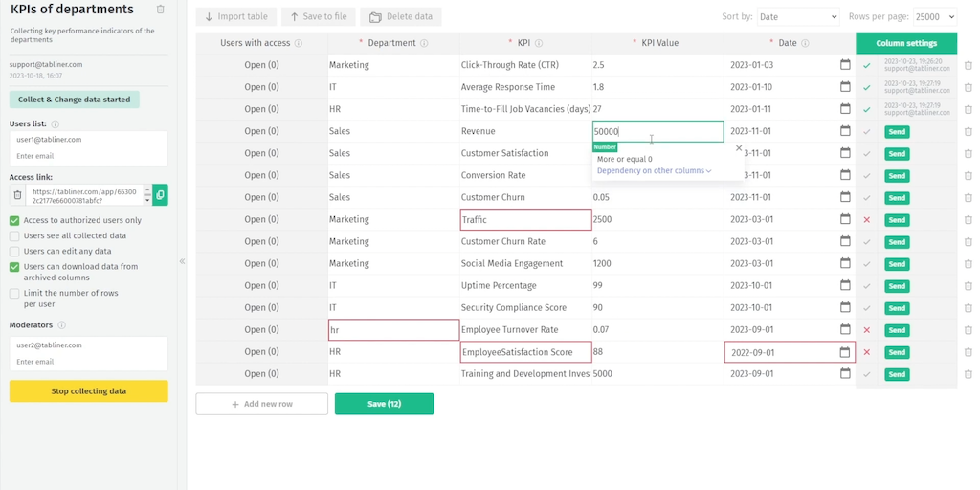
Task: Enable Users see all collected data
Action: click(14, 235)
